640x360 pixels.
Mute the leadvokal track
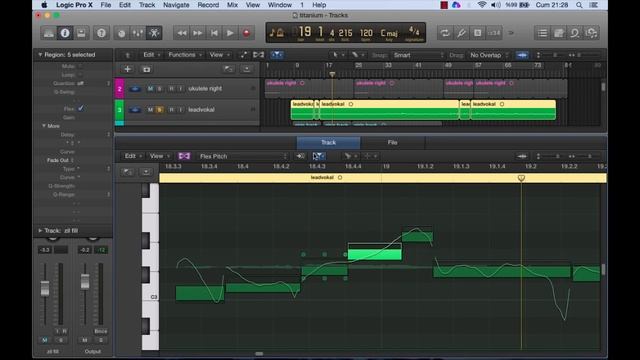150,110
